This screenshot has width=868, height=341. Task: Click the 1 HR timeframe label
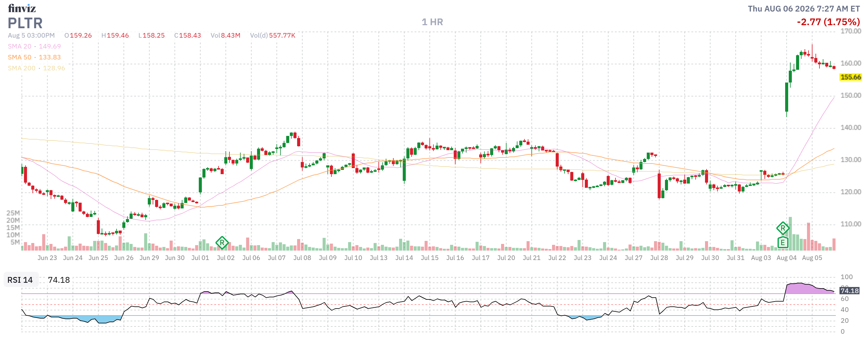point(432,22)
